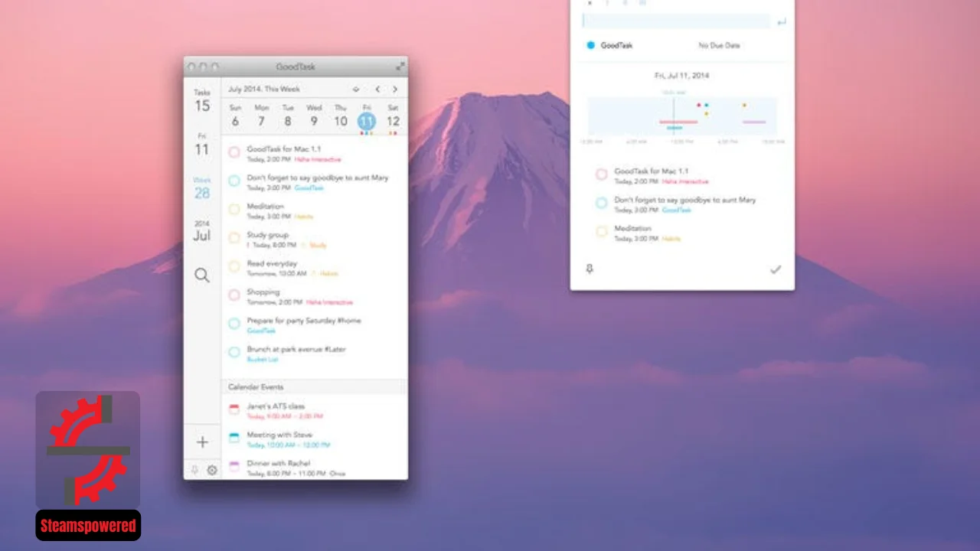Check 'Don't forget to say goodbye' in quick-add panel
980x551 pixels.
(602, 203)
